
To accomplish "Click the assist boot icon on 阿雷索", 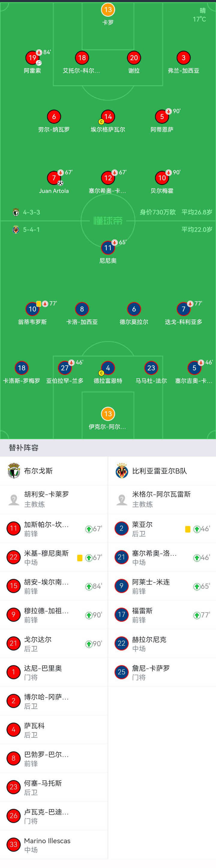I will click(39, 63).
